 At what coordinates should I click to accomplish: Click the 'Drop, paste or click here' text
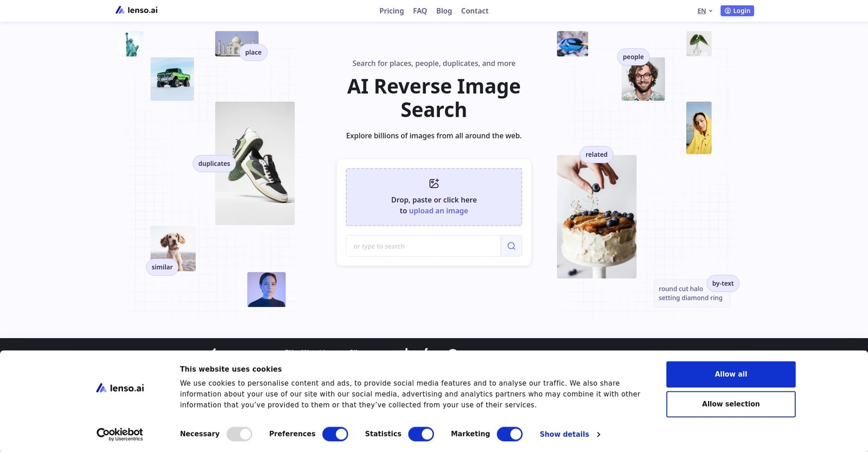[x=434, y=200]
